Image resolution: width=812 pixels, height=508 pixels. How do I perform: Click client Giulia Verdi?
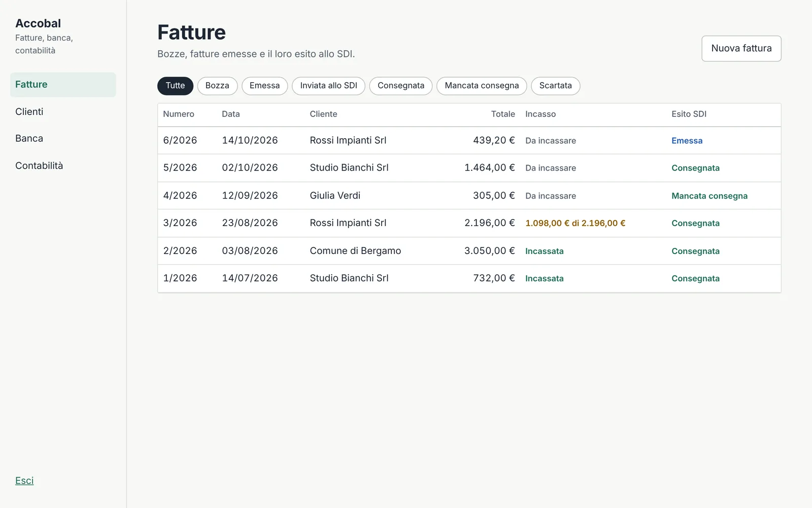pyautogui.click(x=335, y=196)
